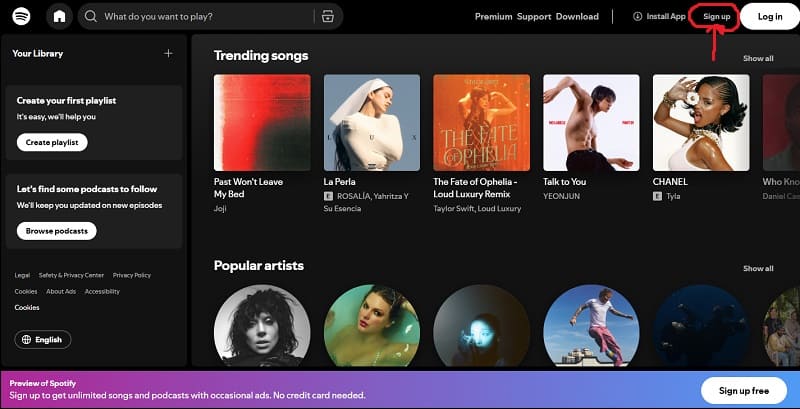Open the Browse icon in search bar
The image size is (800, 409).
pos(325,17)
